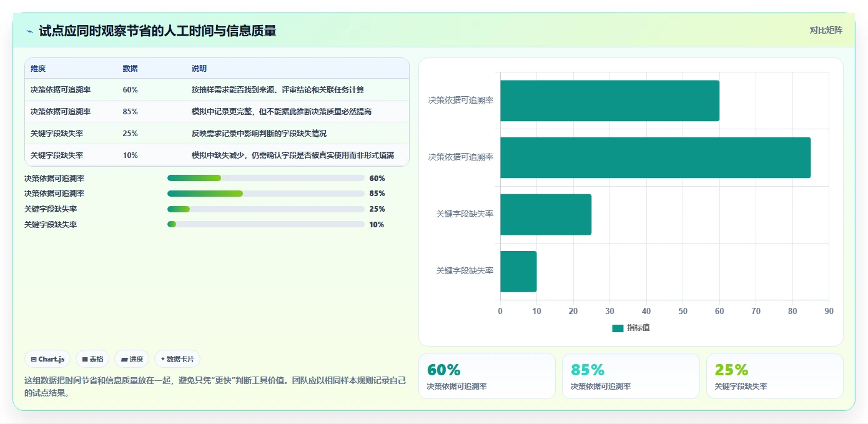Click the 10% value beside its progress bar

[377, 225]
